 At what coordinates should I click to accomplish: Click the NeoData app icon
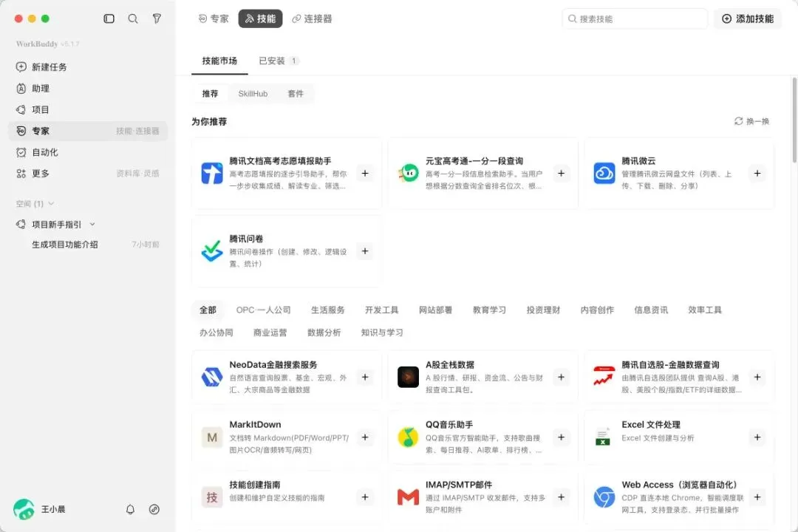click(x=212, y=378)
